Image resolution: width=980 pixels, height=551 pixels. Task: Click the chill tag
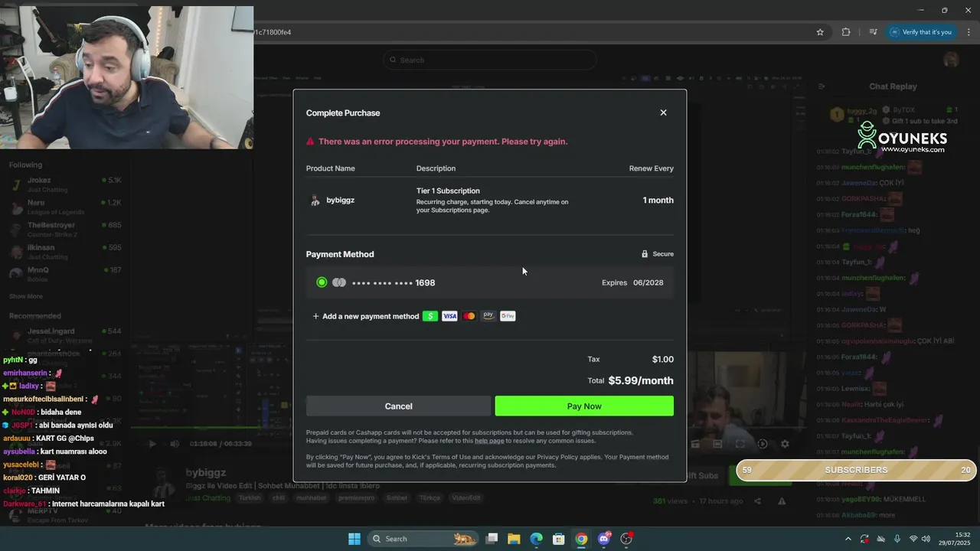click(279, 498)
